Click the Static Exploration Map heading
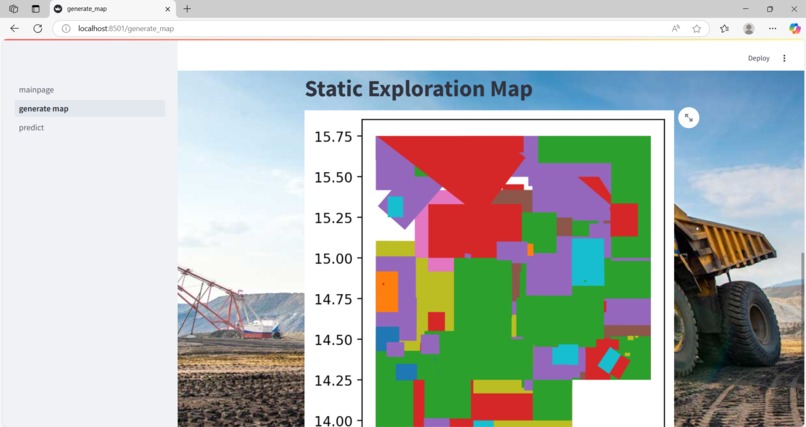 (x=419, y=89)
